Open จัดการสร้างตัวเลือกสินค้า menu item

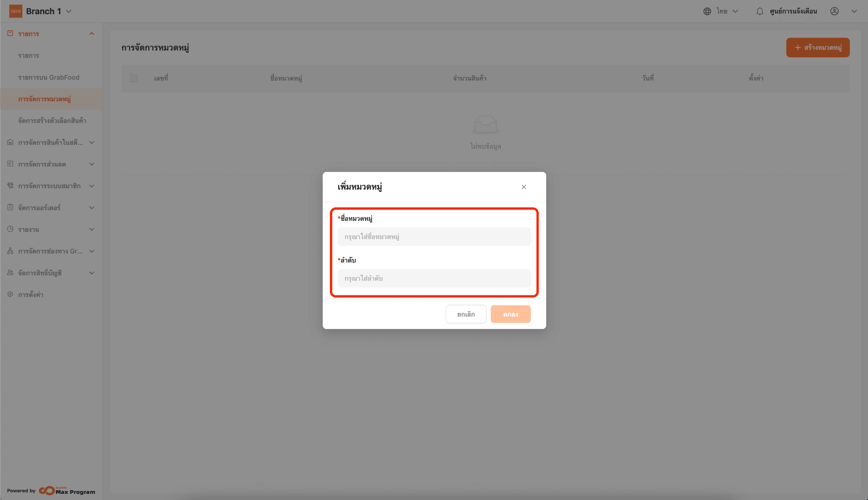coord(52,120)
